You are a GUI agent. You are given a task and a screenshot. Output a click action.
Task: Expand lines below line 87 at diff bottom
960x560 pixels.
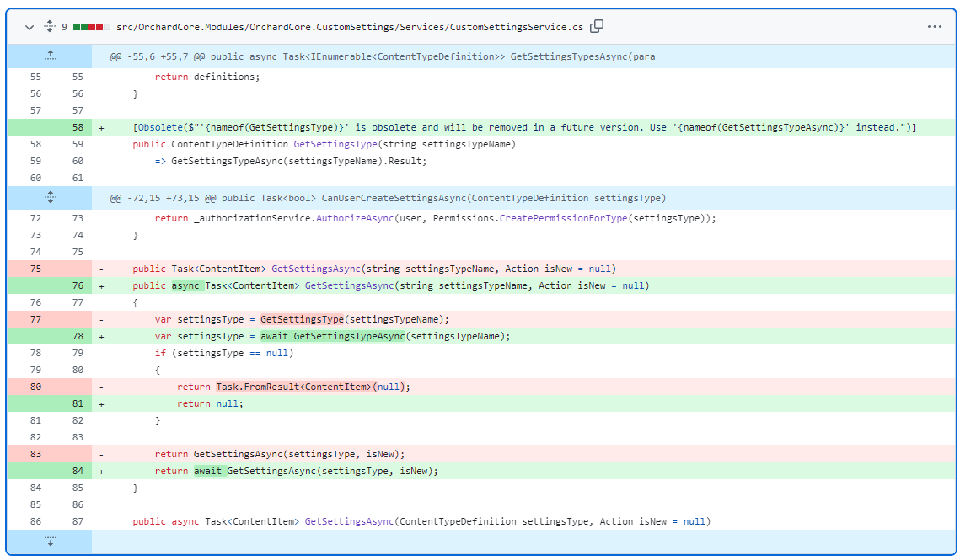coord(51,541)
